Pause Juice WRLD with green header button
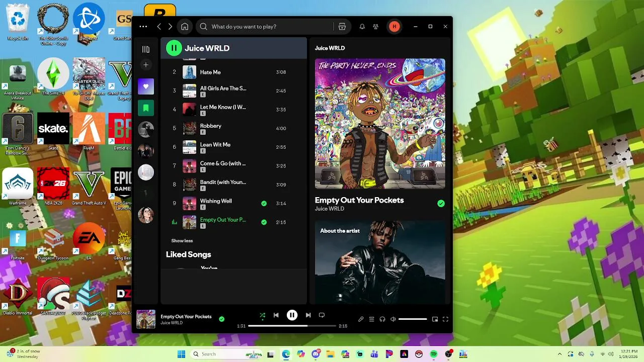This screenshot has height=362, width=644. [174, 48]
